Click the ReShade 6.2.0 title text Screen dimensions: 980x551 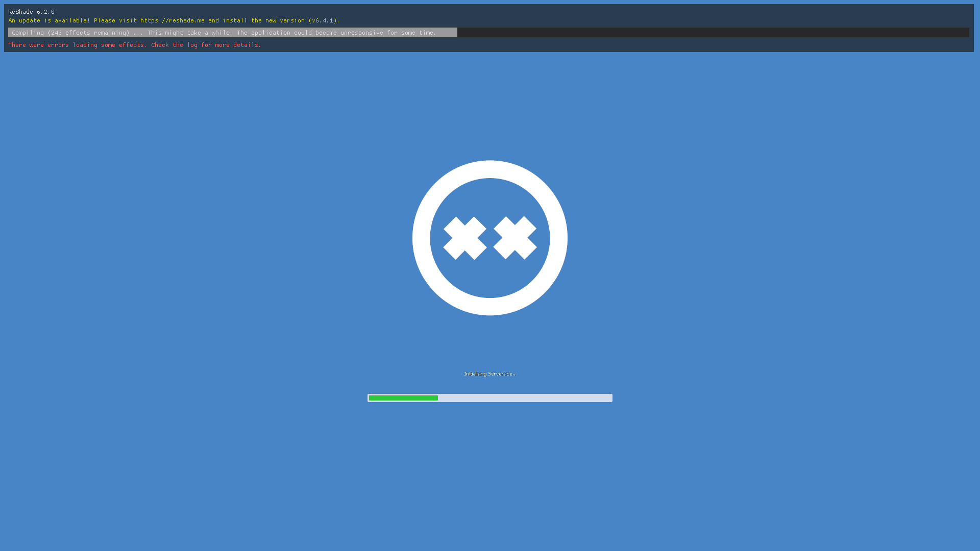click(31, 12)
